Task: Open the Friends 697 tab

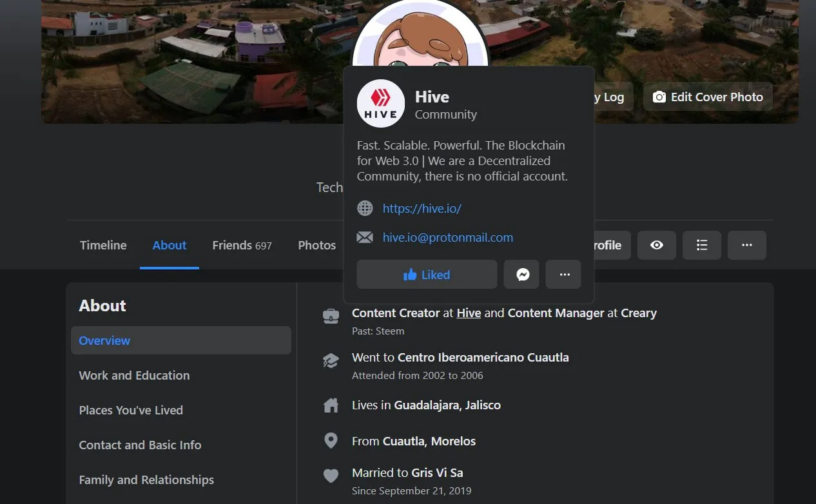Action: pyautogui.click(x=242, y=245)
